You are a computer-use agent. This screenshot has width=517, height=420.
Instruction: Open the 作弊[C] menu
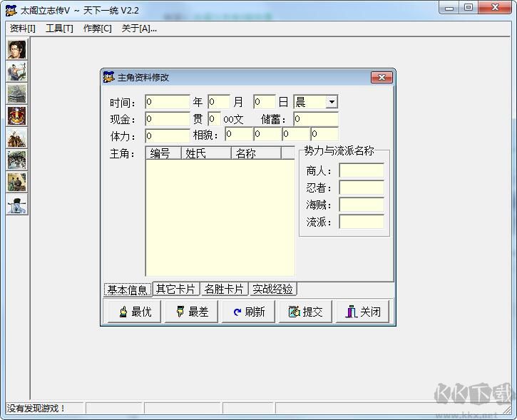(x=98, y=29)
